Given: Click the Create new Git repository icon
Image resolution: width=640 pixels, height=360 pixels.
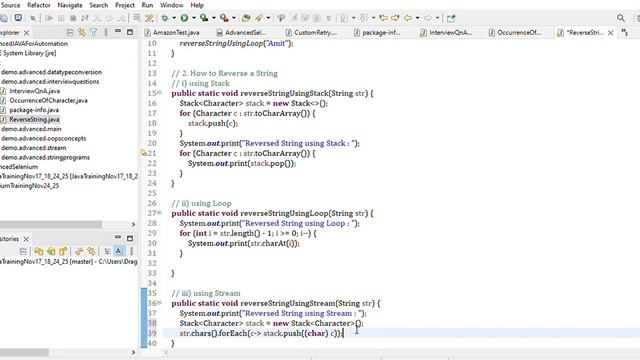Looking at the screenshot, I should [x=63, y=251].
